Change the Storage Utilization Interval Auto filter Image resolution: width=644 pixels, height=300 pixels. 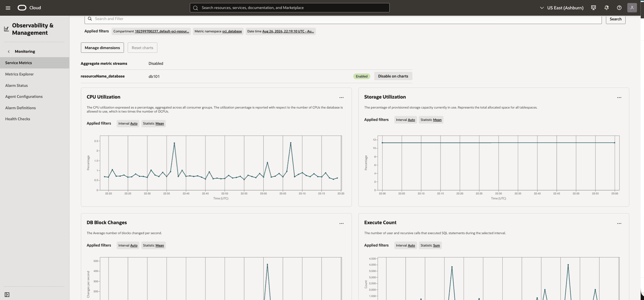coord(405,120)
